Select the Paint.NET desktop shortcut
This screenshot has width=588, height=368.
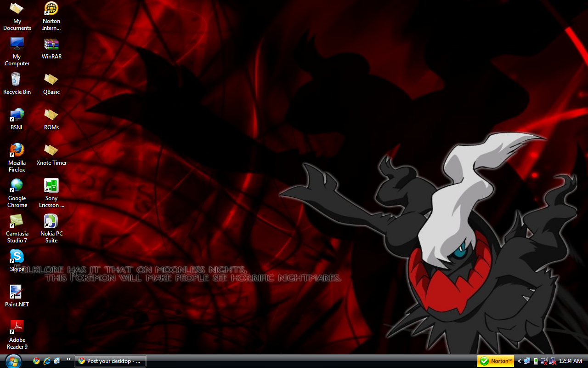click(x=17, y=292)
